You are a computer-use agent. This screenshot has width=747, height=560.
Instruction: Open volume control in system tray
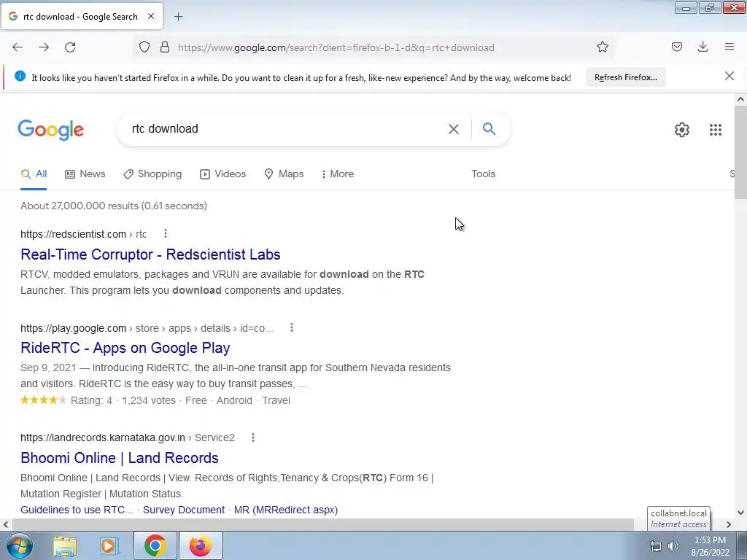coord(673,545)
